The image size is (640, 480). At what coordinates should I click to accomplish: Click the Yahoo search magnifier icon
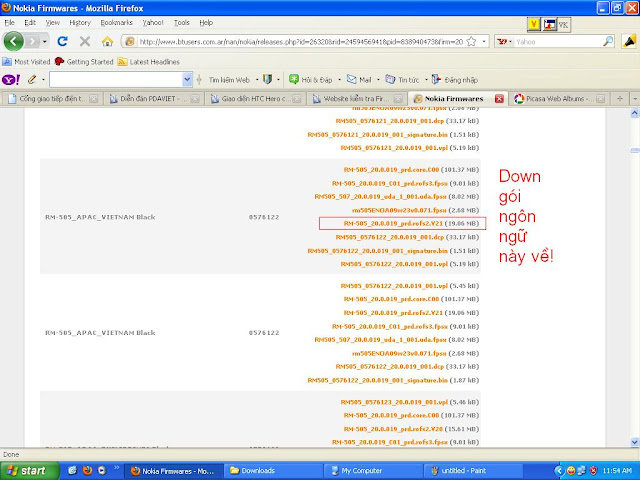point(608,41)
